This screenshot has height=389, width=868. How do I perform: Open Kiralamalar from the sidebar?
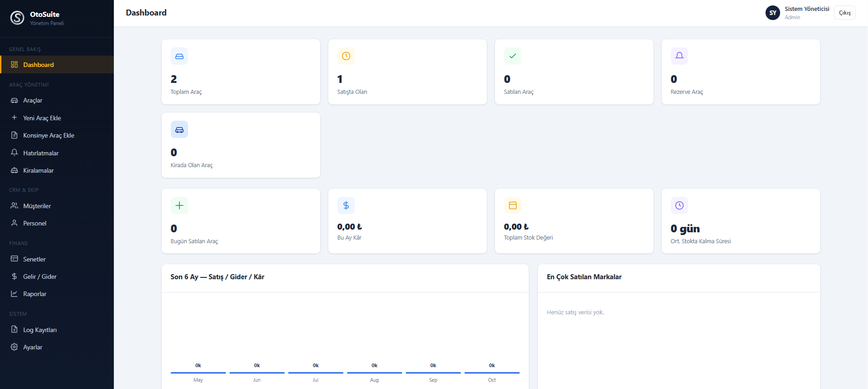click(x=57, y=170)
